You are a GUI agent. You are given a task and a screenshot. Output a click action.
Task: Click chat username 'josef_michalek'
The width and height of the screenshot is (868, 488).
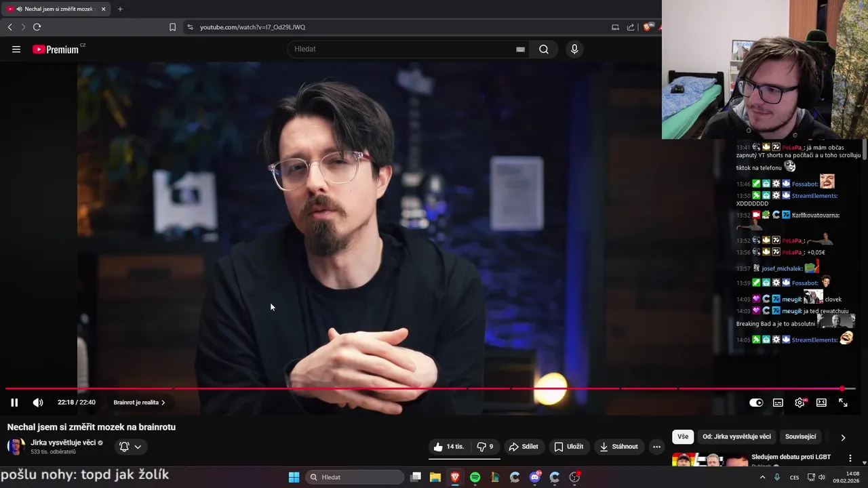[782, 268]
